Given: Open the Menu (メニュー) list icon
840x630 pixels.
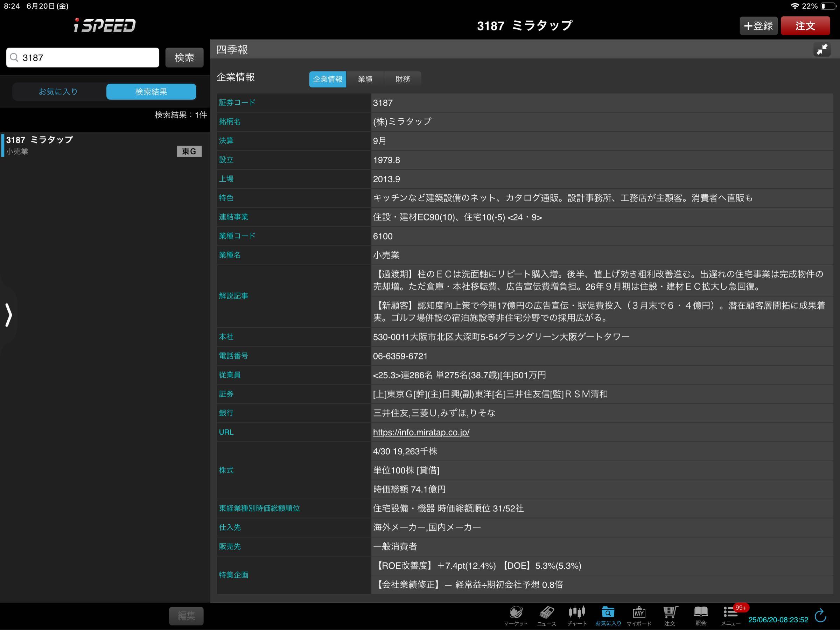Looking at the screenshot, I should tap(731, 615).
